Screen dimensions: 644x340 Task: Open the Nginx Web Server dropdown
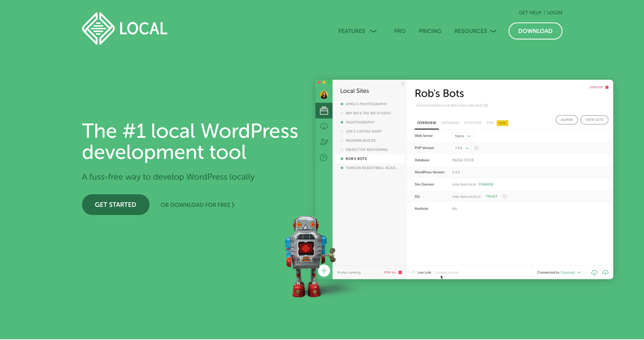pyautogui.click(x=462, y=136)
